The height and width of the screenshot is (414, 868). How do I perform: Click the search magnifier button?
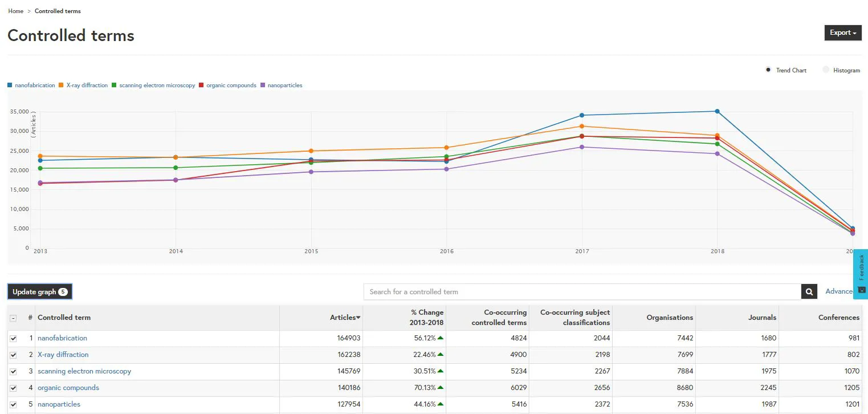809,292
